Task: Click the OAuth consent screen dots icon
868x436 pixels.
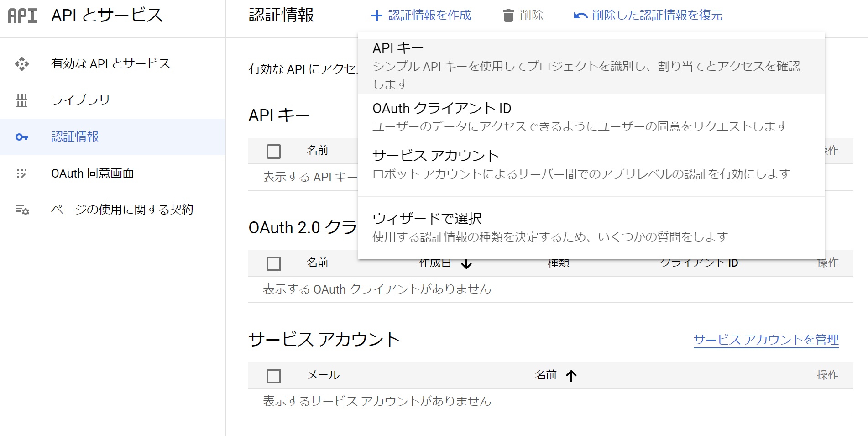Action: 22,173
